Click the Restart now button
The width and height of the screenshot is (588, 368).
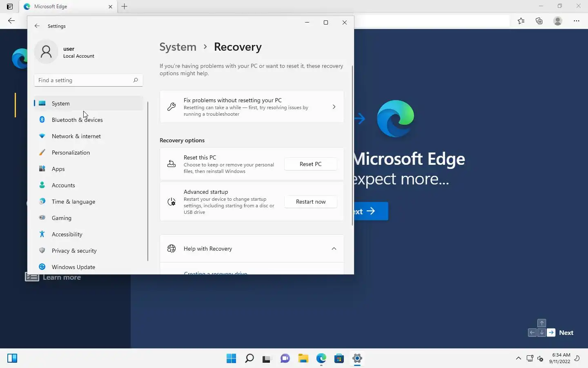(310, 202)
